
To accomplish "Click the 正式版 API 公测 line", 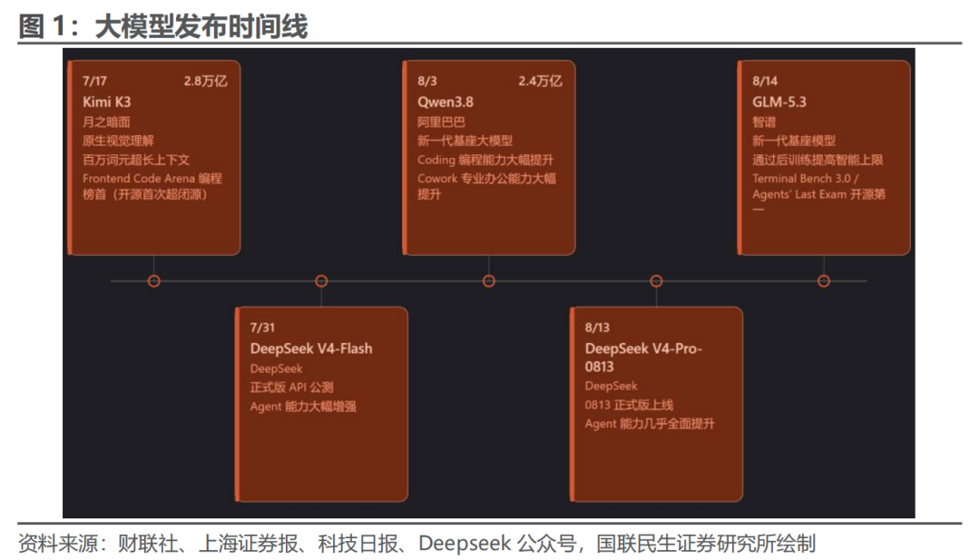I will click(x=292, y=388).
